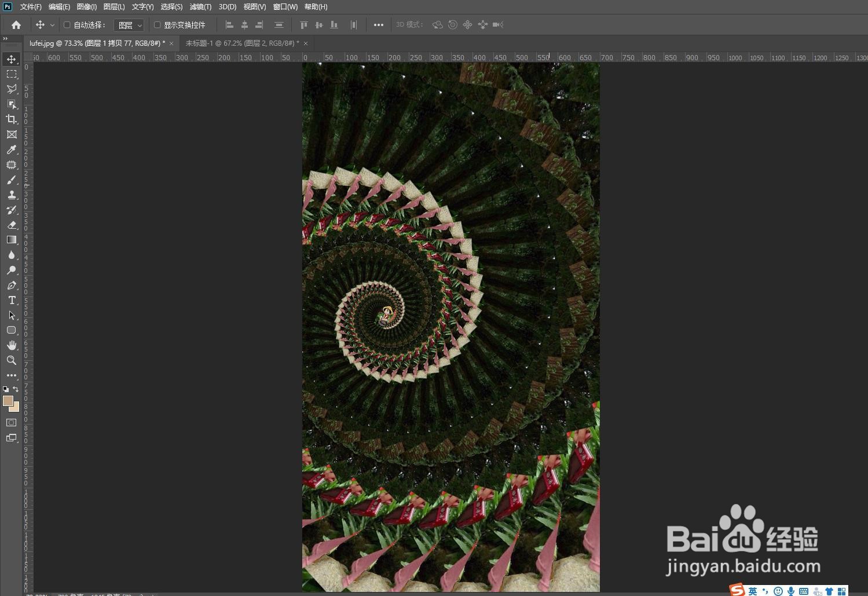The height and width of the screenshot is (596, 868).
Task: Open the 图层 auto-select dropdown
Action: [129, 25]
